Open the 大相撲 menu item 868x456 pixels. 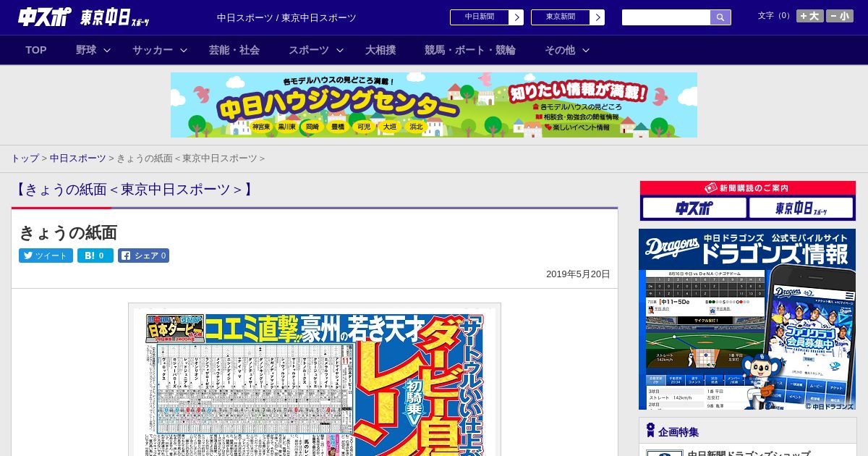(x=380, y=50)
